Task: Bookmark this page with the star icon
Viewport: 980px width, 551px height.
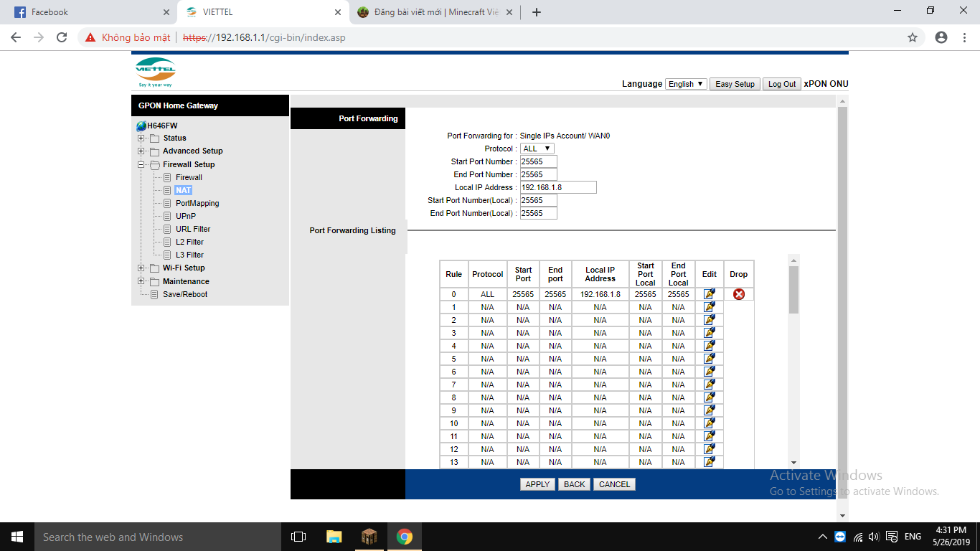Action: pyautogui.click(x=913, y=37)
